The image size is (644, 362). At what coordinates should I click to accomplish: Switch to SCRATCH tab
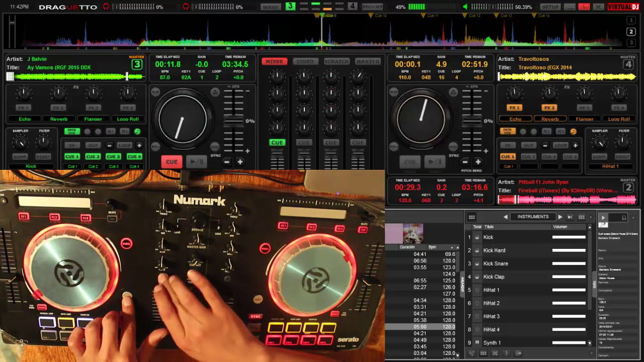click(x=337, y=61)
